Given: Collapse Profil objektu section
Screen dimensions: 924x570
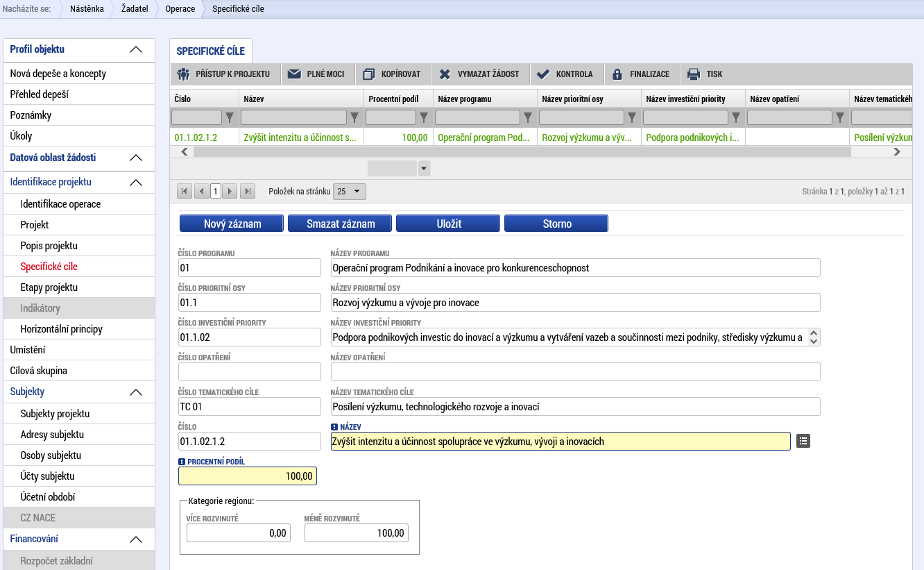Looking at the screenshot, I should tap(136, 49).
